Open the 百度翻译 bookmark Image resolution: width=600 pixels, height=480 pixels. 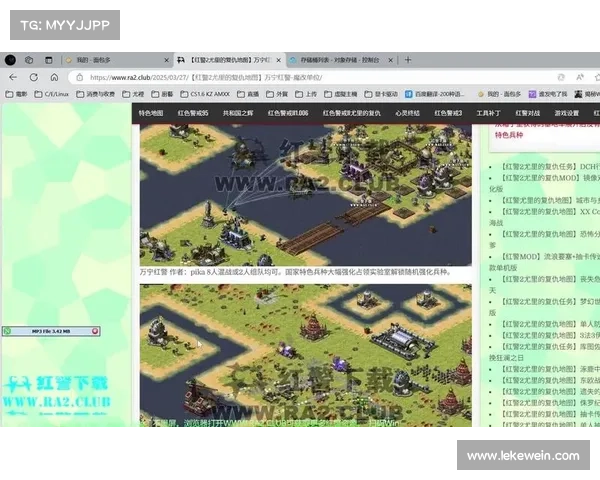pos(435,94)
